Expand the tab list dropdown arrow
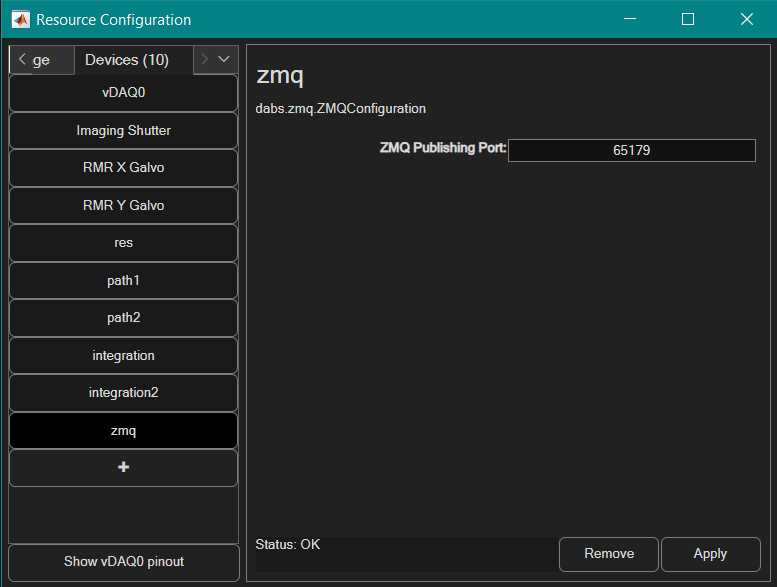The height and width of the screenshot is (587, 777). 224,59
